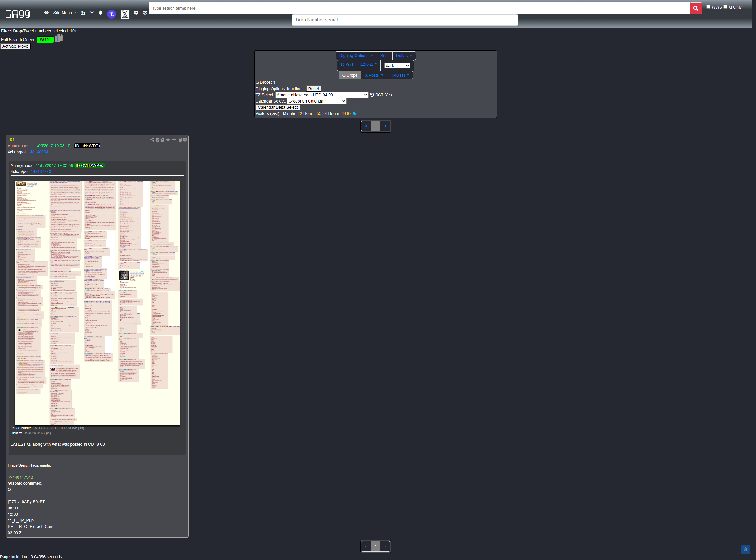Click next page arrow in bottom pagination
Screen dimensions: 756x560
[x=385, y=546]
